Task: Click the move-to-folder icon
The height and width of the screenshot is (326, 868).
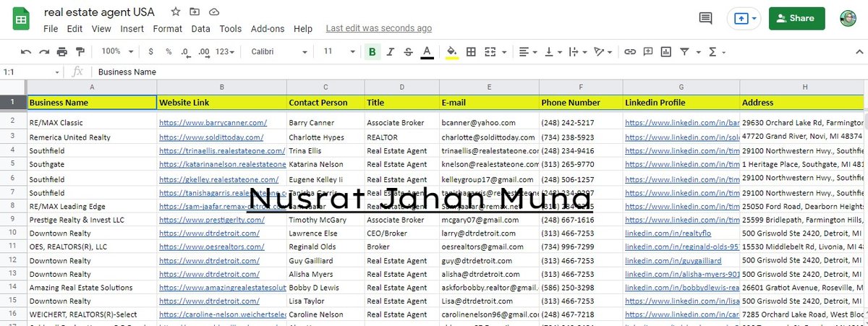Action: [195, 13]
